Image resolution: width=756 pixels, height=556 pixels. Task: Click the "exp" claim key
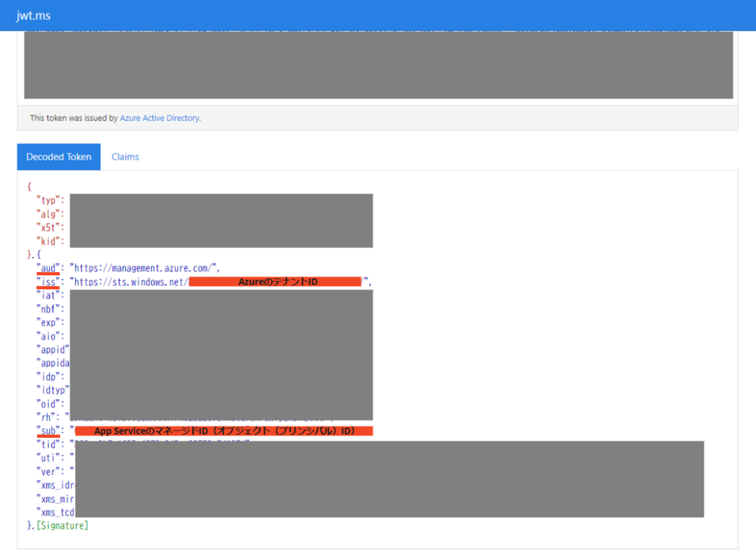(x=48, y=323)
